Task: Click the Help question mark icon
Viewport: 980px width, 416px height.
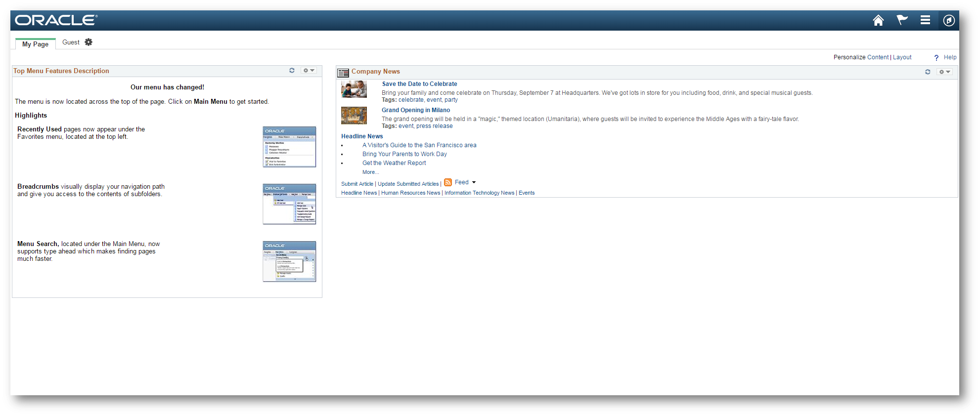Action: point(936,58)
